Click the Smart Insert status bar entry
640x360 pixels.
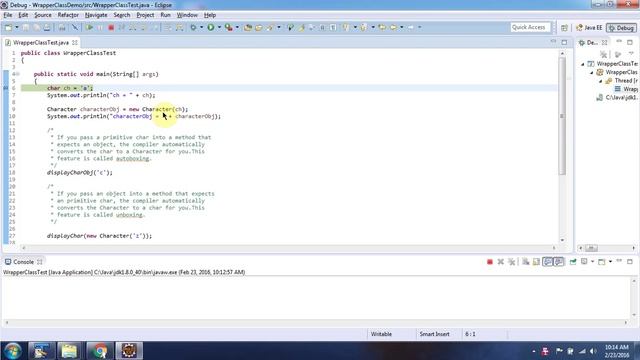(435, 334)
